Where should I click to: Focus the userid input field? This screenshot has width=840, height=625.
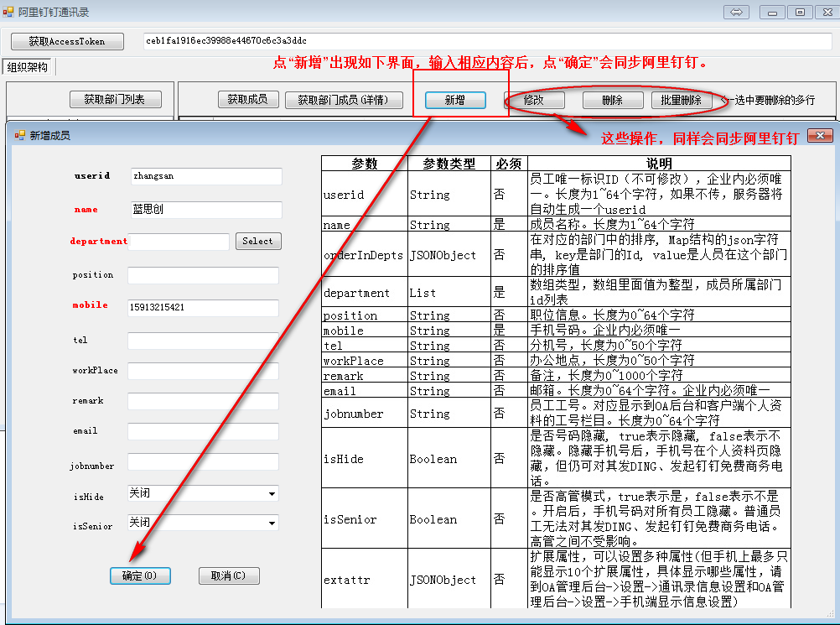[205, 176]
